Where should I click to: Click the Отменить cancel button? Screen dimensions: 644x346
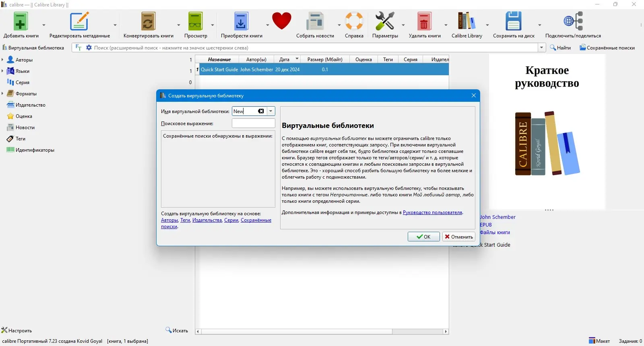click(459, 237)
